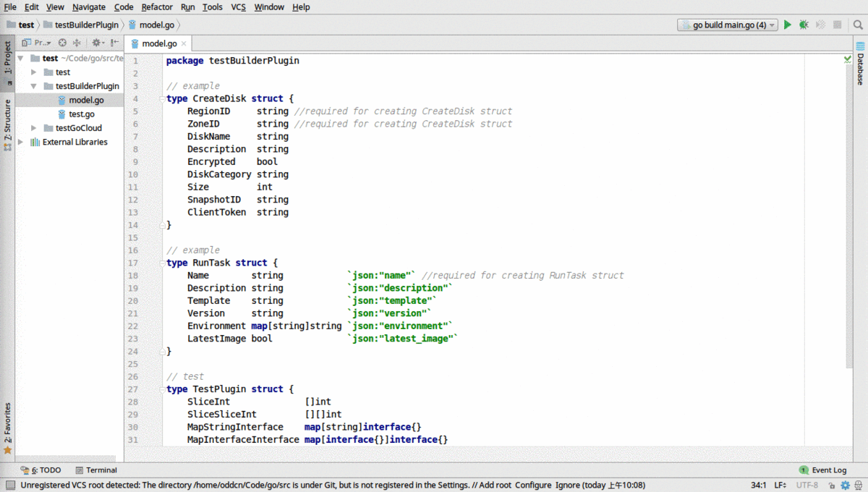Expand External Libraries node arrow
The height and width of the screenshot is (492, 868).
[x=20, y=142]
